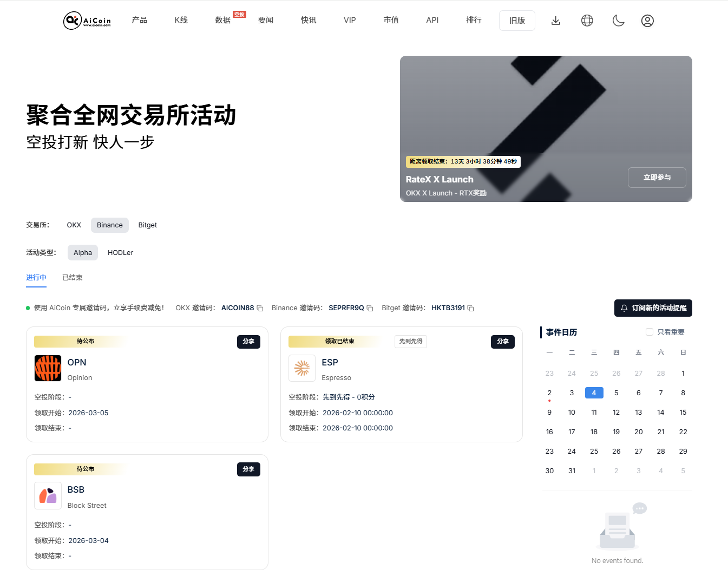Select the HODLer activity type filter

tap(120, 252)
